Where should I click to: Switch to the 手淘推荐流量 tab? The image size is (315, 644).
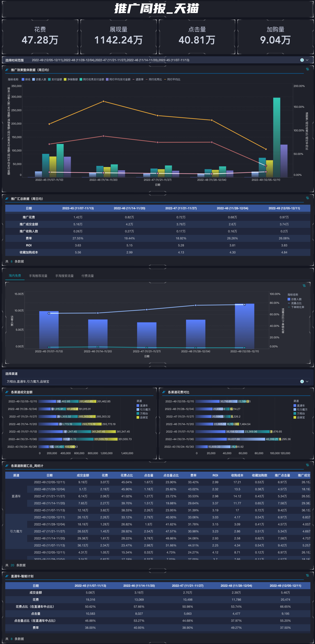click(x=38, y=276)
